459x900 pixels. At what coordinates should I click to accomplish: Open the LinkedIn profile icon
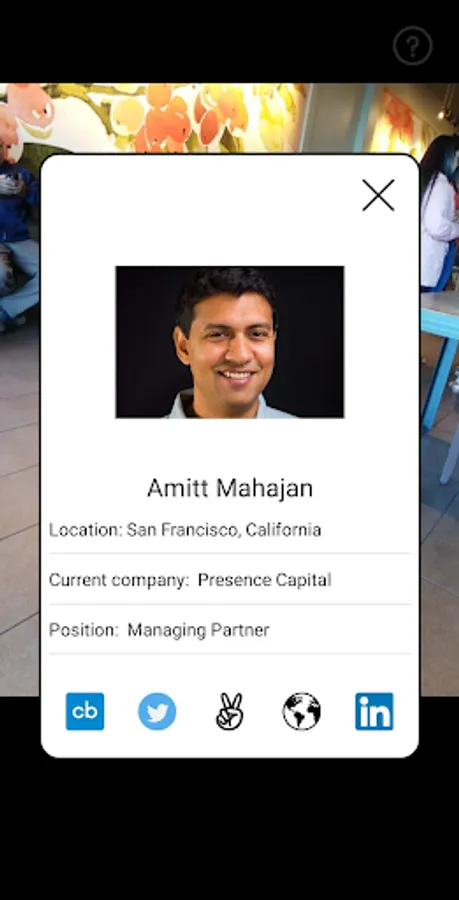click(x=374, y=711)
